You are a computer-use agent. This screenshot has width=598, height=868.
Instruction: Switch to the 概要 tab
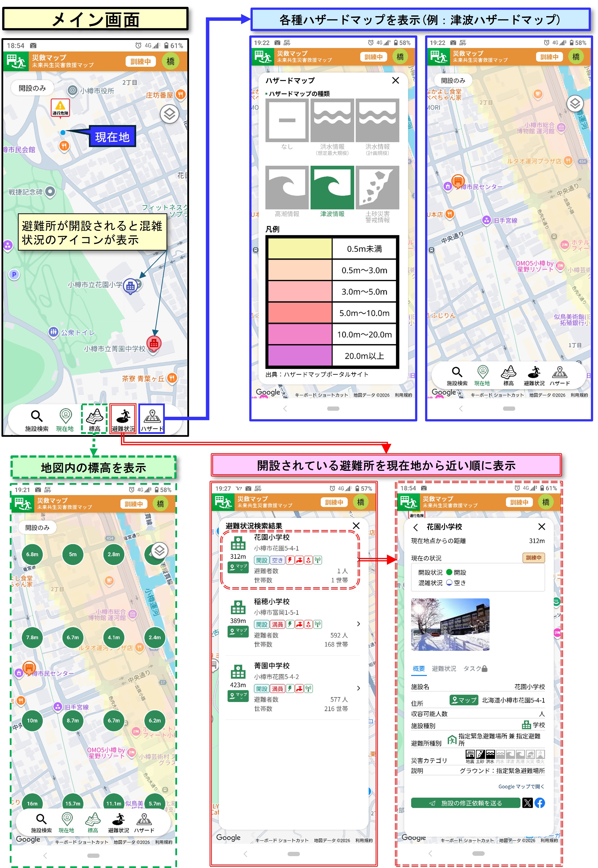coord(419,668)
